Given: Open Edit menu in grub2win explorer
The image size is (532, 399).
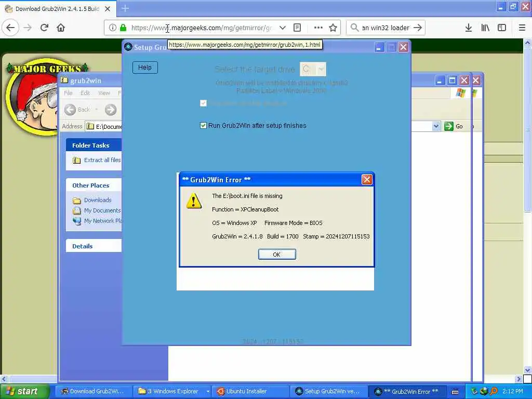Looking at the screenshot, I should click(x=85, y=93).
